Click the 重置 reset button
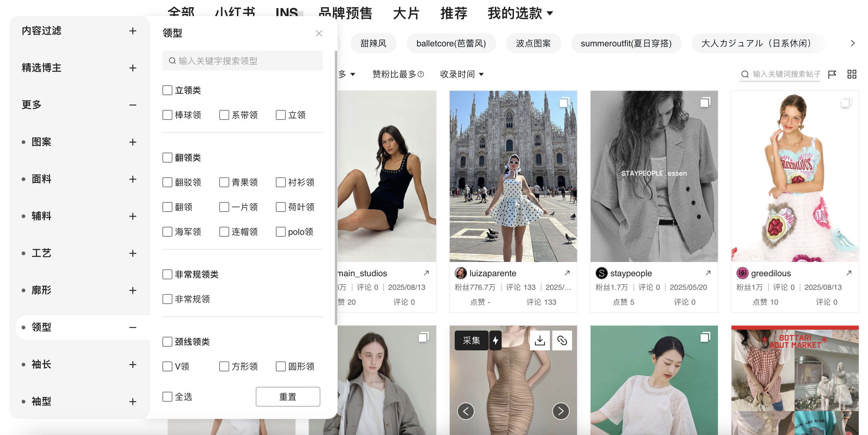 288,397
